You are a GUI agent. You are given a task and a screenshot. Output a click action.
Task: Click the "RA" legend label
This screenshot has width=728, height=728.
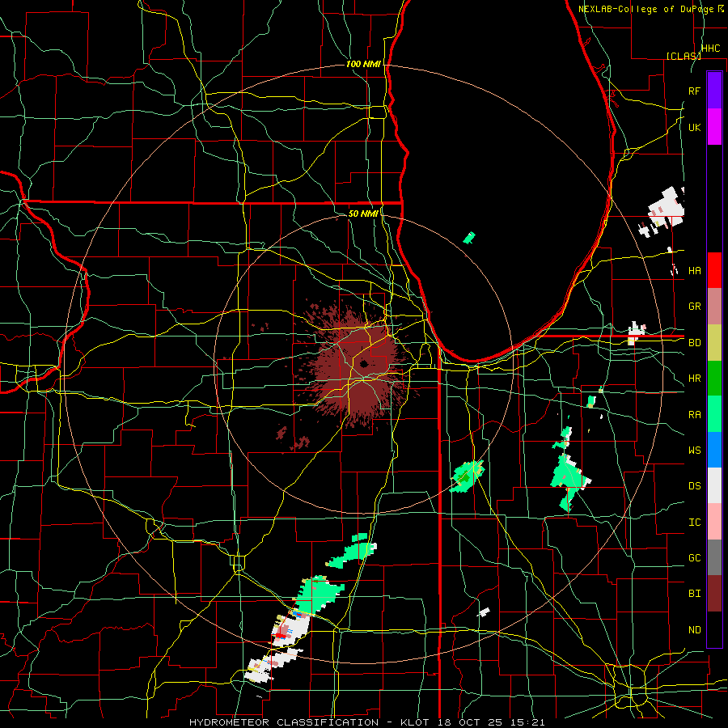click(694, 415)
